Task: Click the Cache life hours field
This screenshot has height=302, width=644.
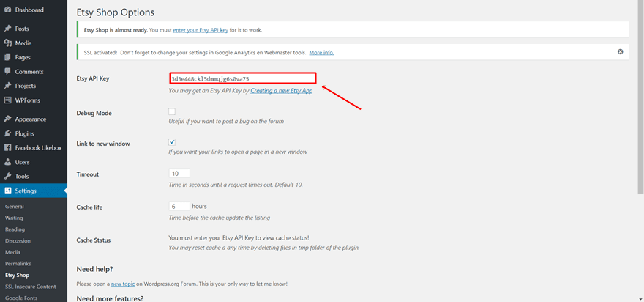Action: point(179,206)
